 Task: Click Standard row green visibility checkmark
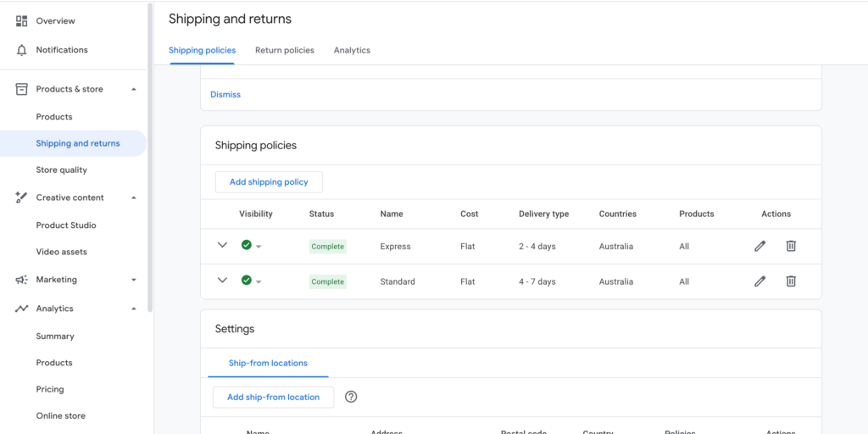coord(247,280)
